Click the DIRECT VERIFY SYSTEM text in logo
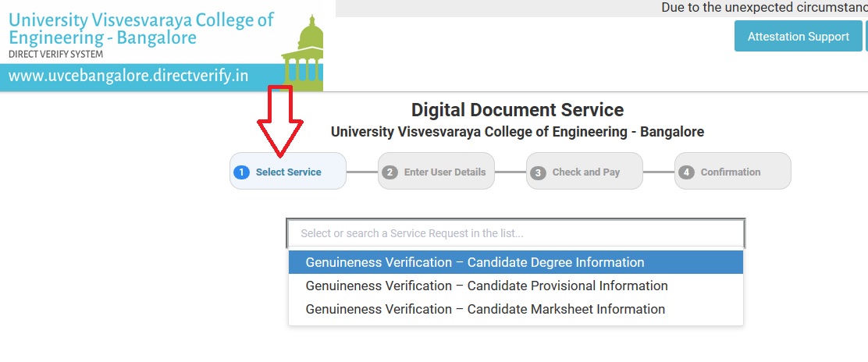 tap(55, 55)
